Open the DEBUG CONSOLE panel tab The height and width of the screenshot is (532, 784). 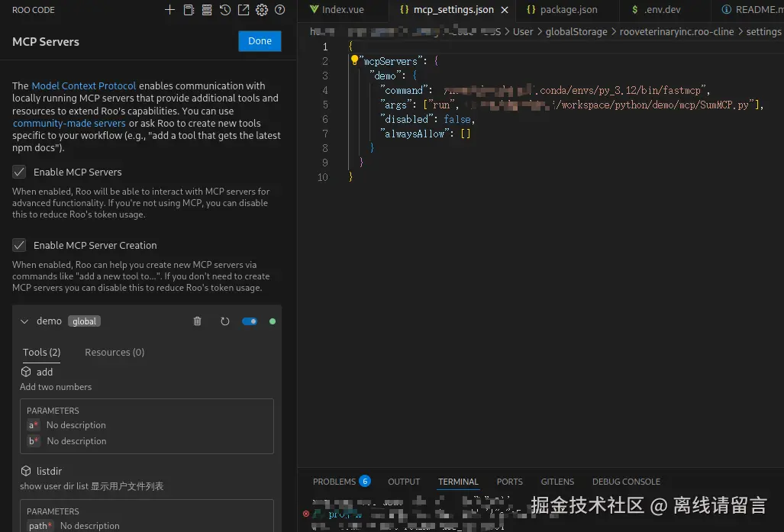click(626, 482)
